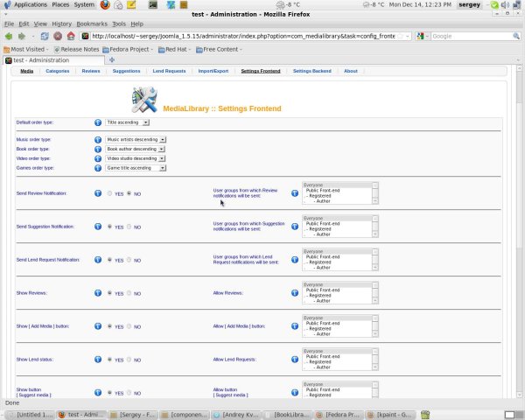
Task: Open the Reviews link
Action: pyautogui.click(x=91, y=71)
